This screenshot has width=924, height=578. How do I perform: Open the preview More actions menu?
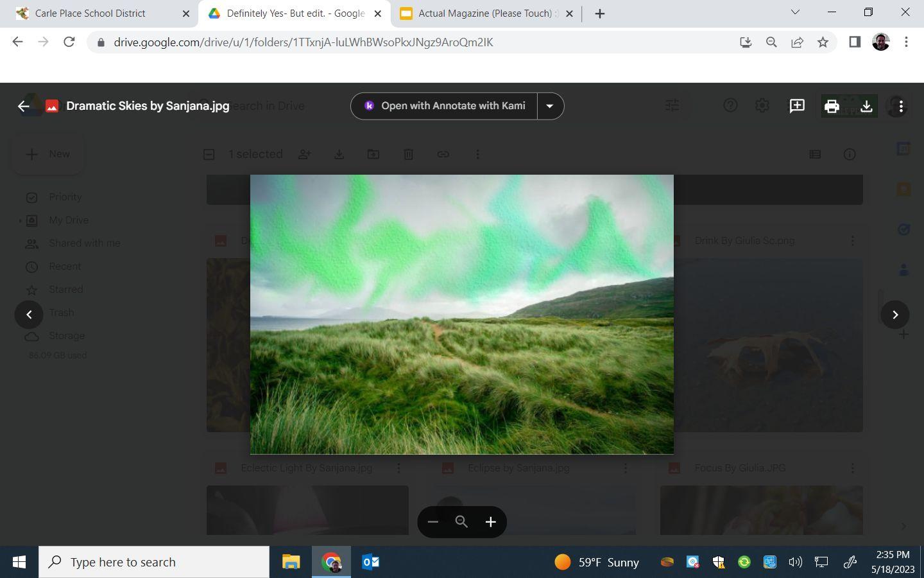click(901, 106)
